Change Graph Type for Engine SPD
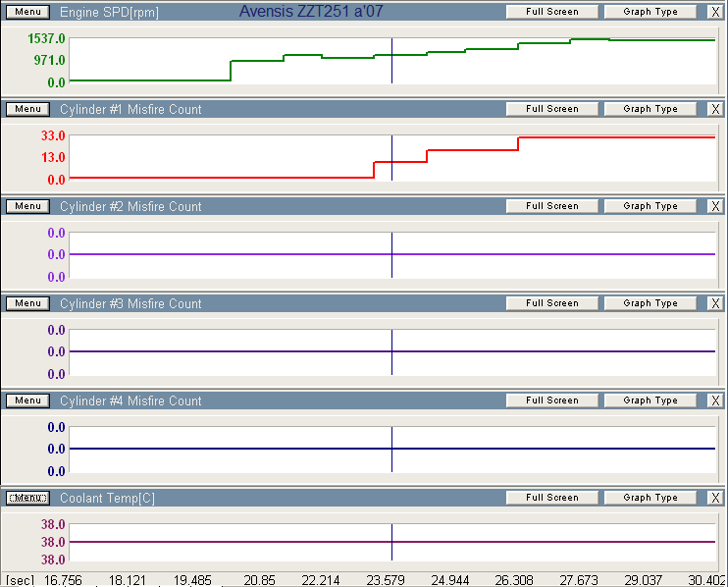Image resolution: width=728 pixels, height=587 pixels. [x=650, y=12]
